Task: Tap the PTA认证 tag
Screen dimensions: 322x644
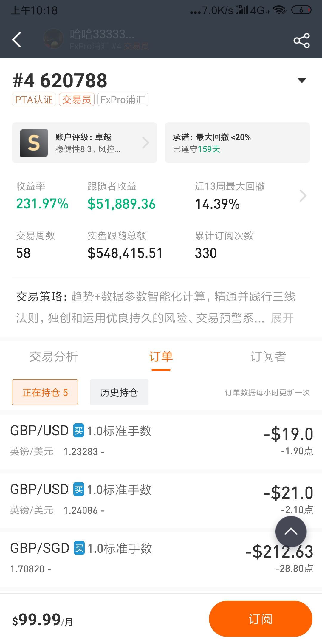Action: point(34,100)
